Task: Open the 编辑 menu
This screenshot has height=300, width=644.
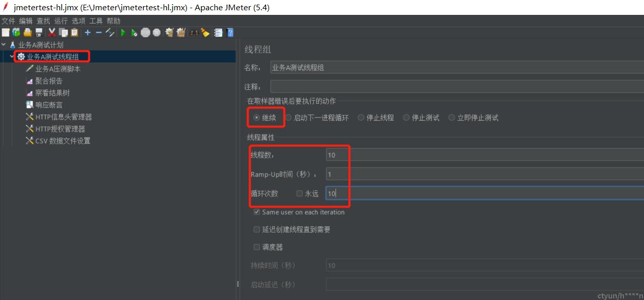Action: [x=26, y=21]
